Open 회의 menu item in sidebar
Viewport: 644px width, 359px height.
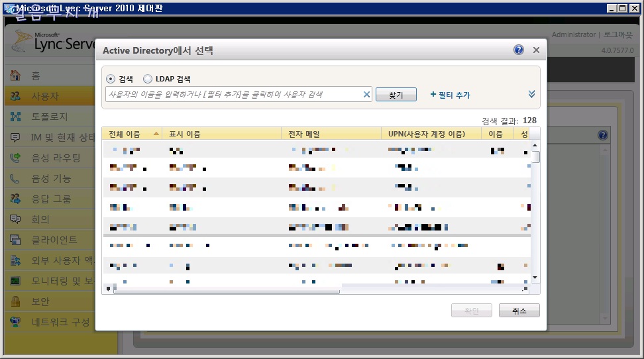[x=50, y=219]
